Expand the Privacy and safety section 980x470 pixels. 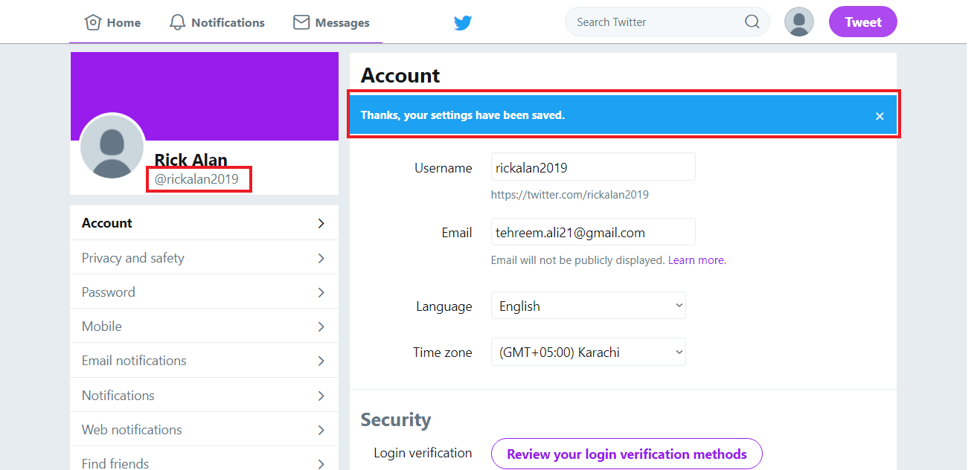(132, 257)
